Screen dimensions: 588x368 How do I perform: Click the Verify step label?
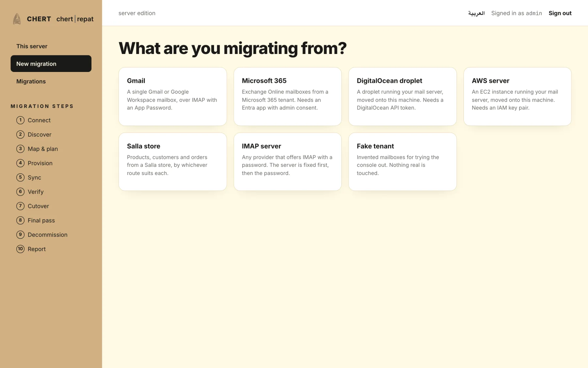(36, 192)
